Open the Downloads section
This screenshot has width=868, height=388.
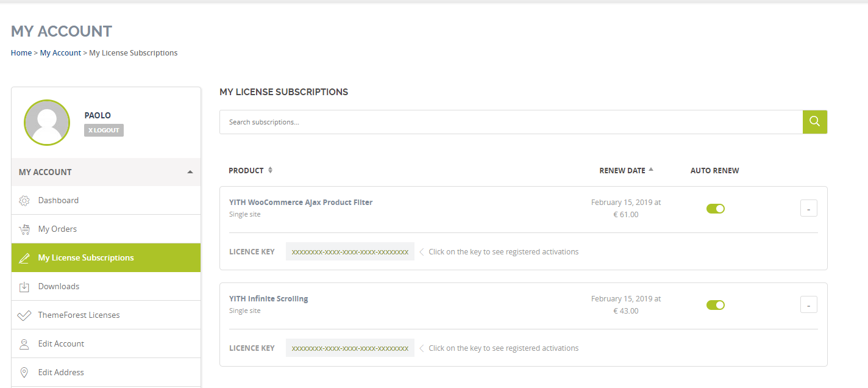click(x=106, y=286)
